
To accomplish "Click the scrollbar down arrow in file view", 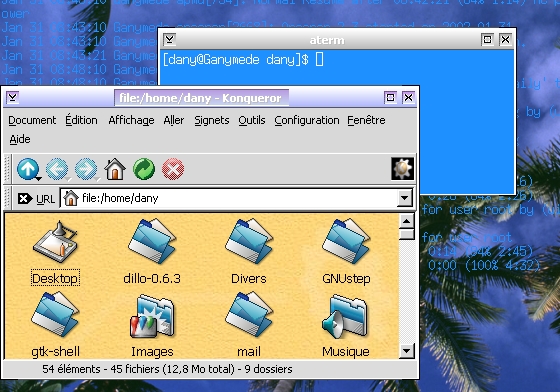I will 406,351.
